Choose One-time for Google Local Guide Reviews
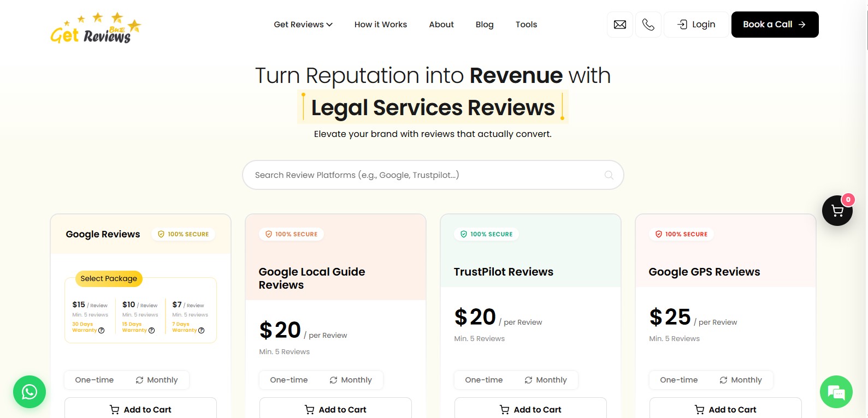This screenshot has width=868, height=418. [289, 380]
